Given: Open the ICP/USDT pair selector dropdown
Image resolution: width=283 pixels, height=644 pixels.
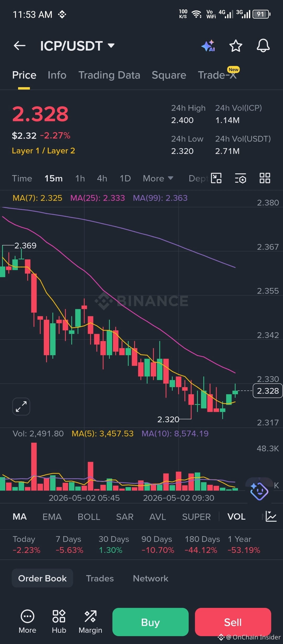Looking at the screenshot, I should (x=77, y=46).
